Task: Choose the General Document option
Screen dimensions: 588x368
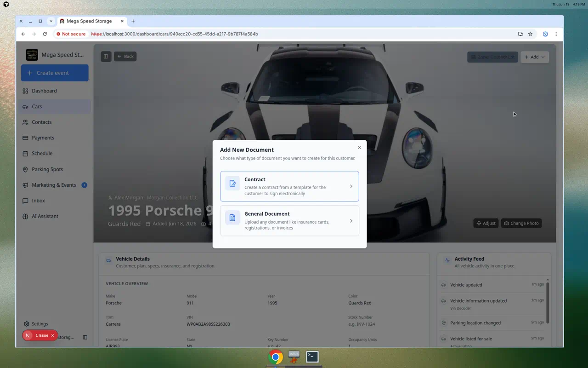Action: [x=289, y=221]
